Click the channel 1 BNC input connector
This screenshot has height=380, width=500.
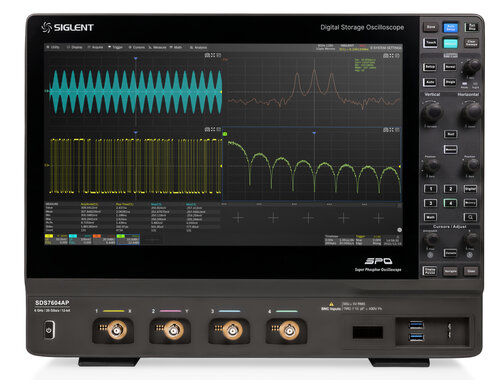pyautogui.click(x=116, y=330)
